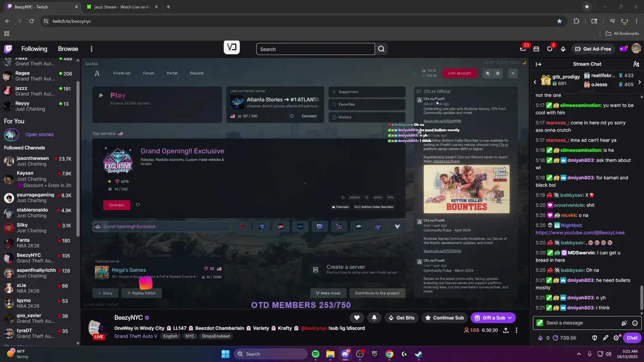Click Get Bits button
Image resolution: width=644 pixels, height=362 pixels.
[401, 318]
